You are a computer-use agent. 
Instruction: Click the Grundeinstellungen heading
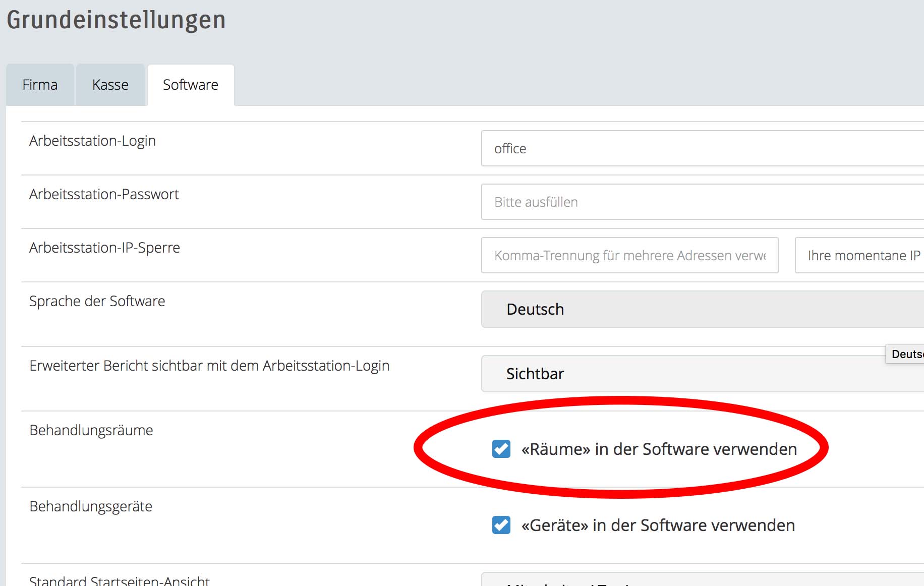coord(116,21)
